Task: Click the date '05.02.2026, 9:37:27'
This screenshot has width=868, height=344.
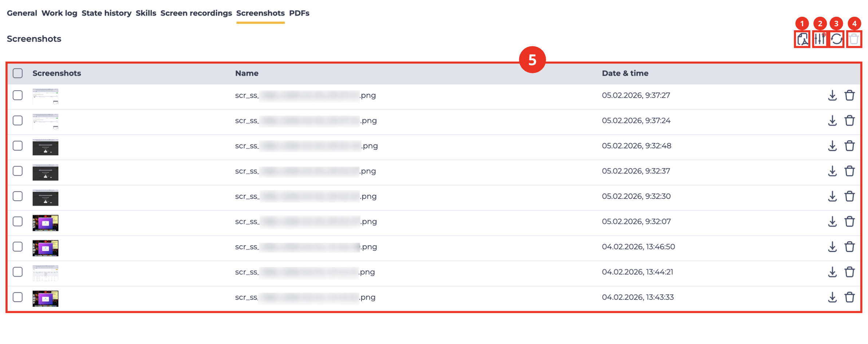Action: (x=636, y=95)
